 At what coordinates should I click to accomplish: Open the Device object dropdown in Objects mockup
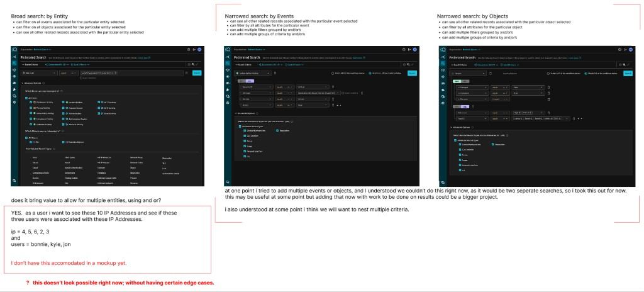(468, 74)
